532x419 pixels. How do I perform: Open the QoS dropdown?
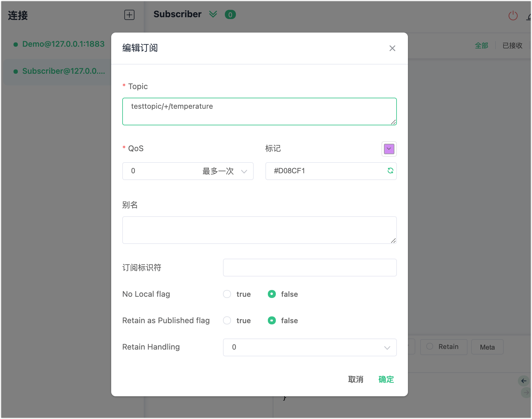[x=188, y=171]
